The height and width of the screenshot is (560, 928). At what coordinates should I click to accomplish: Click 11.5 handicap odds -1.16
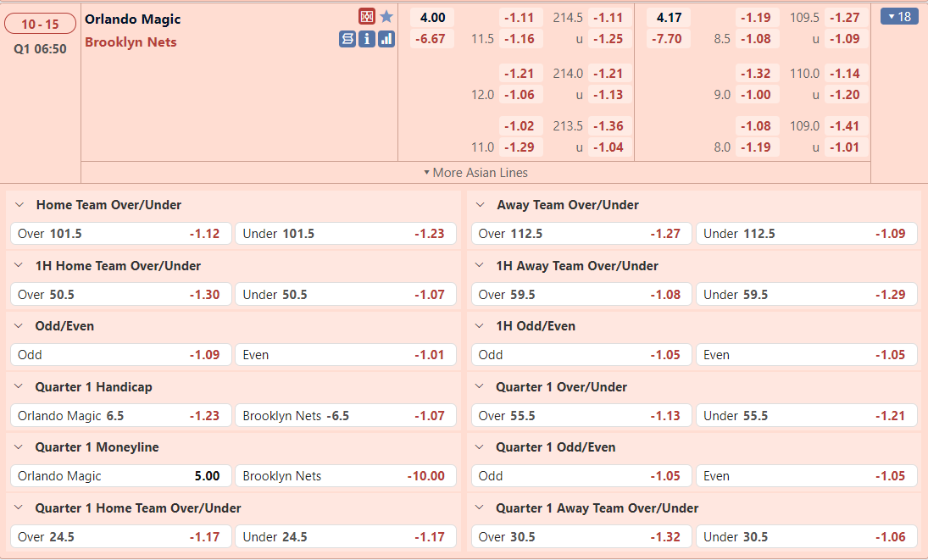(521, 39)
